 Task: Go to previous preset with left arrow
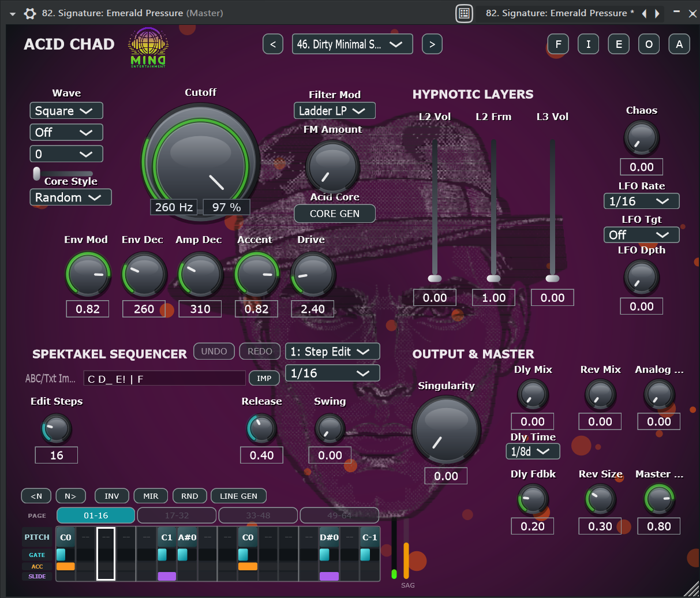coord(273,44)
